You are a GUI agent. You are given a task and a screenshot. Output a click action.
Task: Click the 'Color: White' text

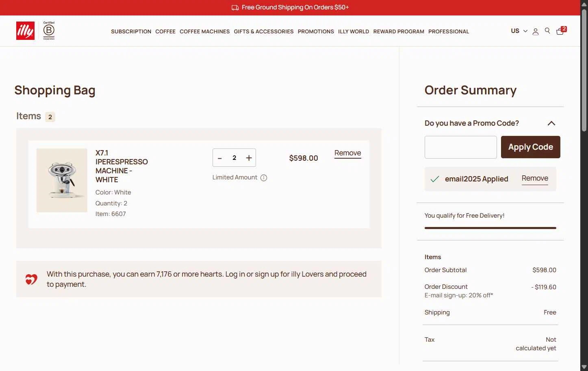pos(113,192)
